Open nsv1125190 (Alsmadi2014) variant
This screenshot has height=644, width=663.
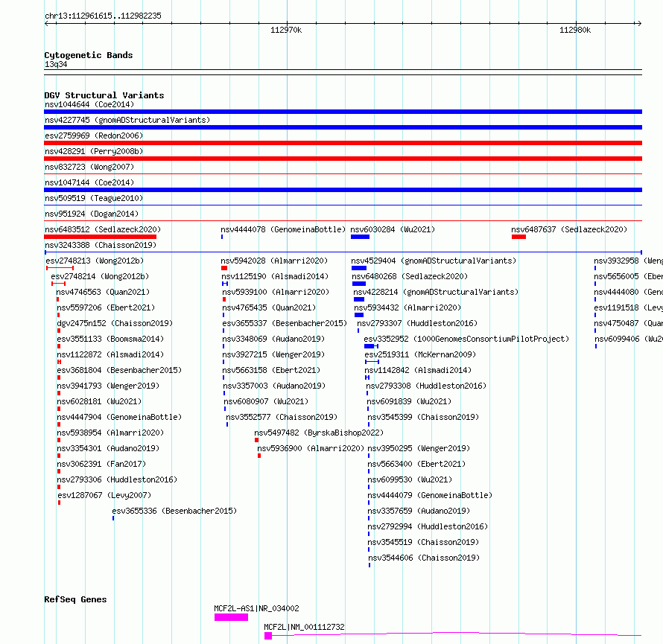tap(276, 276)
